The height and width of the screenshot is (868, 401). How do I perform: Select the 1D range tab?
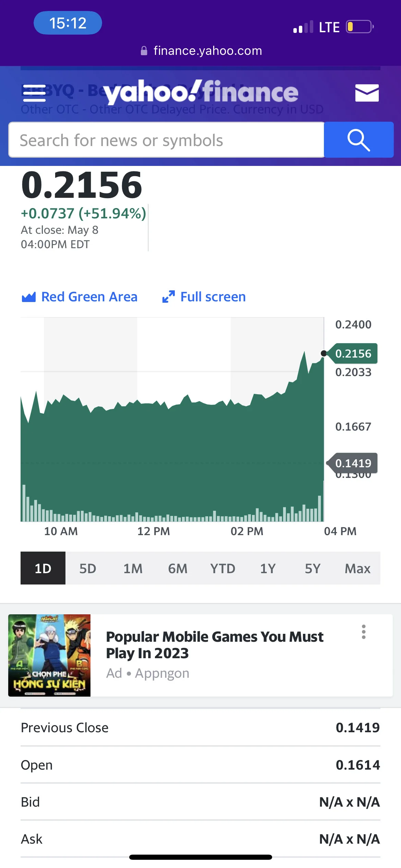(x=43, y=568)
